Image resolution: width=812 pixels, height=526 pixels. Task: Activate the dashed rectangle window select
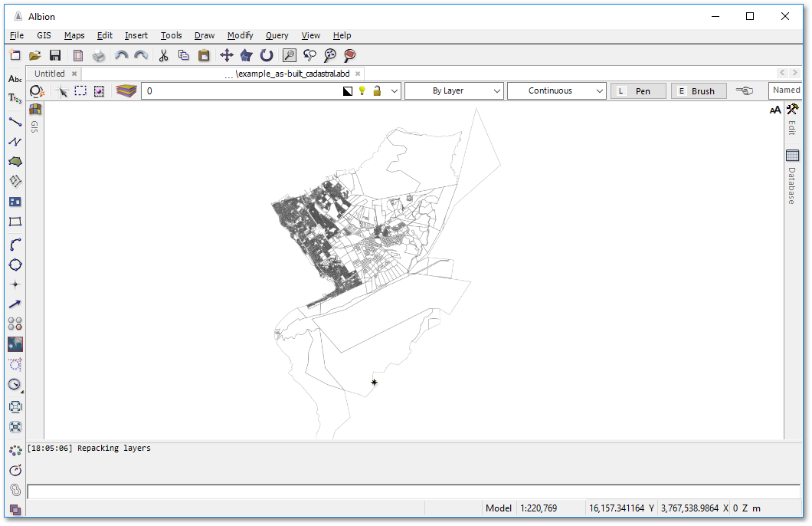[80, 91]
